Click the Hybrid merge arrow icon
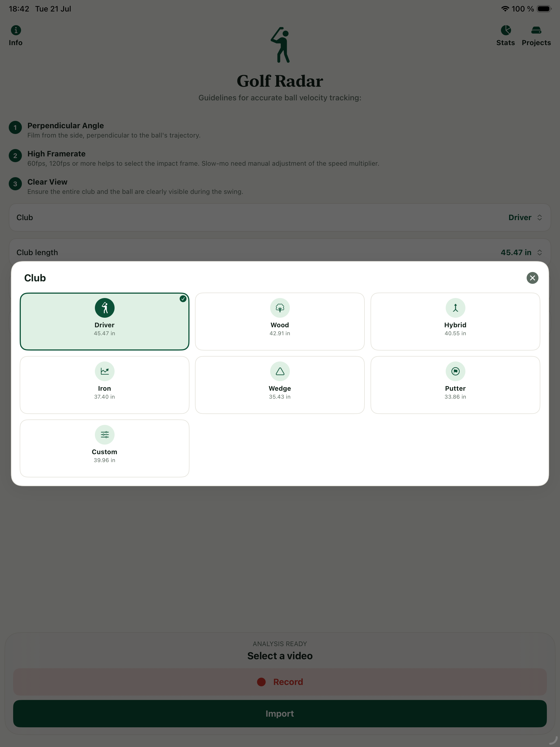 pyautogui.click(x=455, y=308)
